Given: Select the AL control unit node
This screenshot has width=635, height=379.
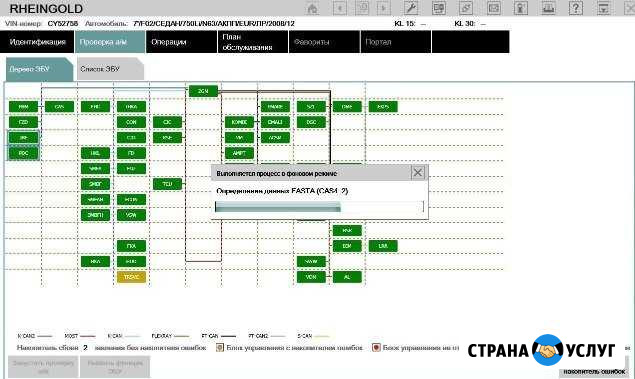Looking at the screenshot, I should pos(347,277).
